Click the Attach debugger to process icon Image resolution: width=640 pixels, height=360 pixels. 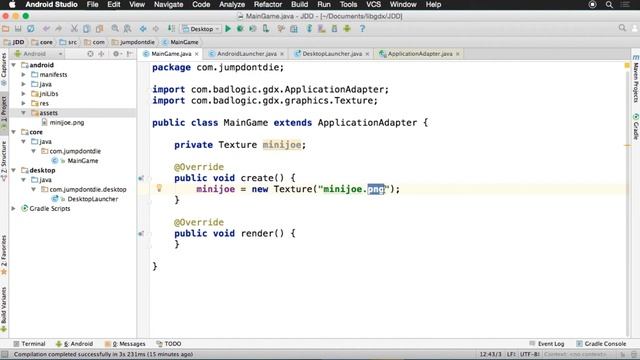pyautogui.click(x=266, y=29)
